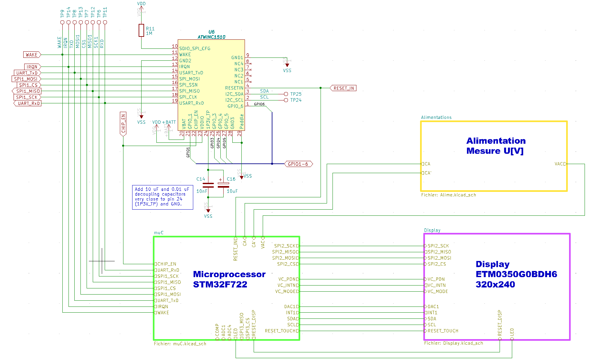The height and width of the screenshot is (364, 591).
Task: Click the DAC1 pin on Display sheet
Action: pos(432,307)
